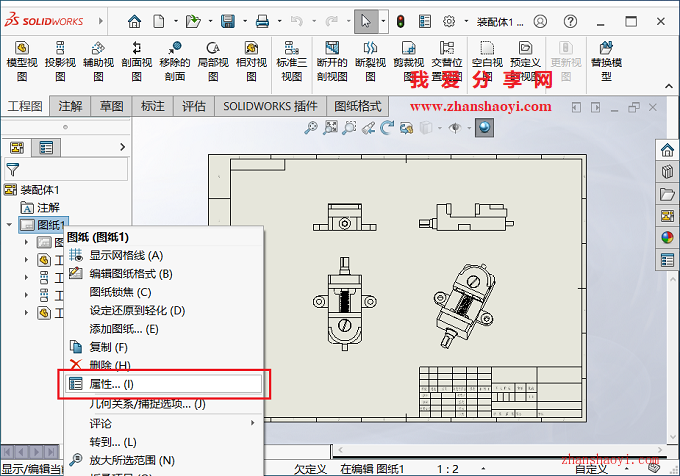Insert a 模型视图 (Model View)
This screenshot has height=476, width=680.
pos(22,62)
